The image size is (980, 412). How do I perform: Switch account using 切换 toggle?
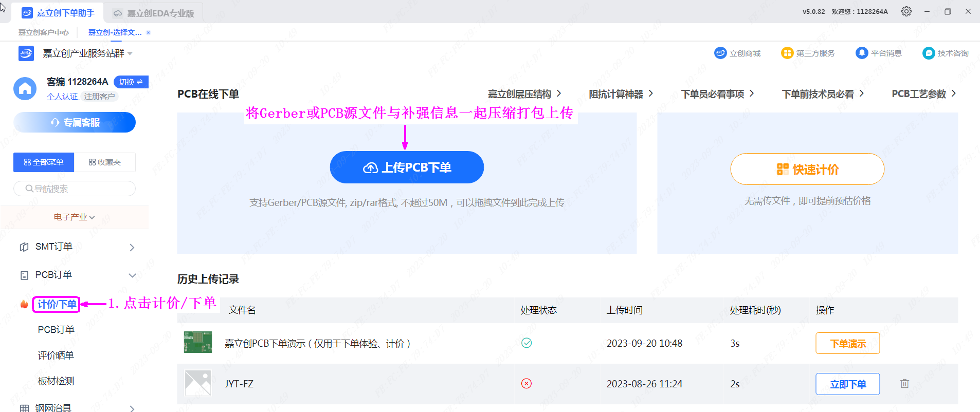[x=131, y=82]
